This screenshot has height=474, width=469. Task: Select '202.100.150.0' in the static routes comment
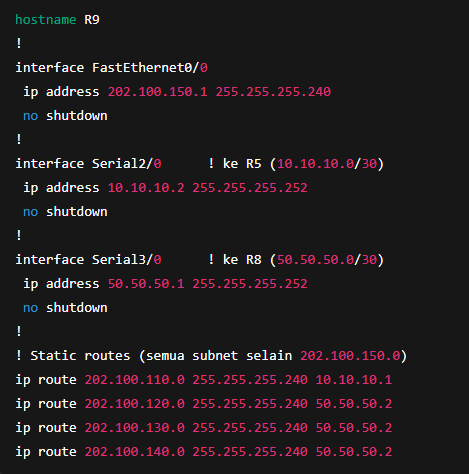click(x=350, y=356)
